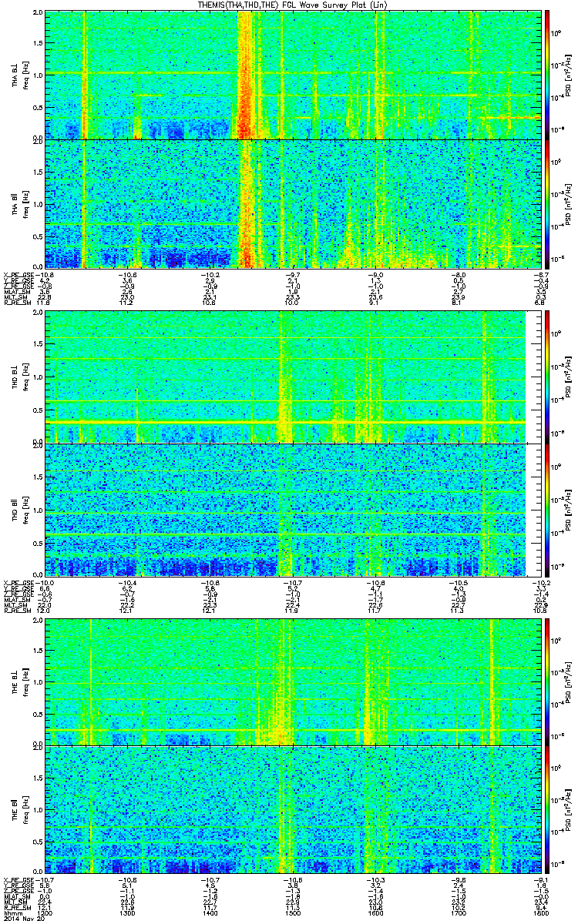Click the color bar beside the THE B-perpendicular panel
This screenshot has width=578, height=924.
(548, 681)
